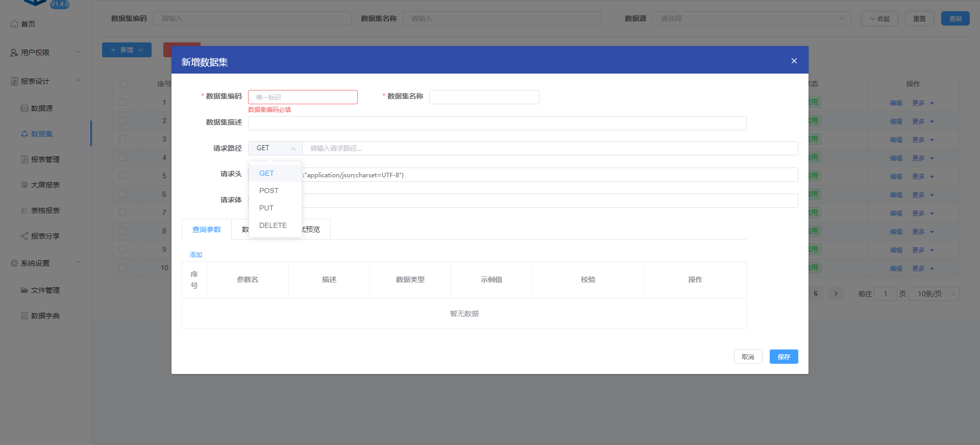The image size is (980, 445).
Task: Click the 数据集名称 search filter input
Action: (502, 18)
